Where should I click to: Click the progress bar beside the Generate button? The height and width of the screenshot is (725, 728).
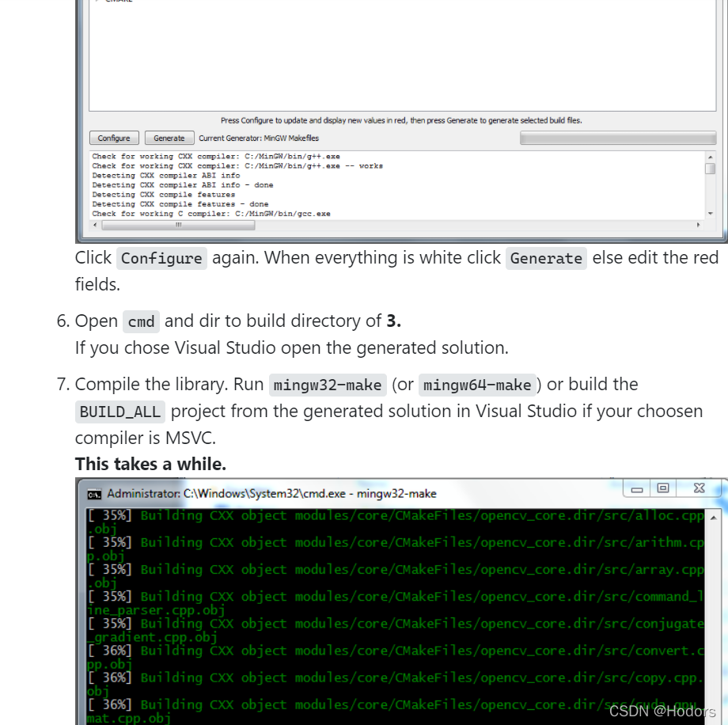(x=617, y=137)
